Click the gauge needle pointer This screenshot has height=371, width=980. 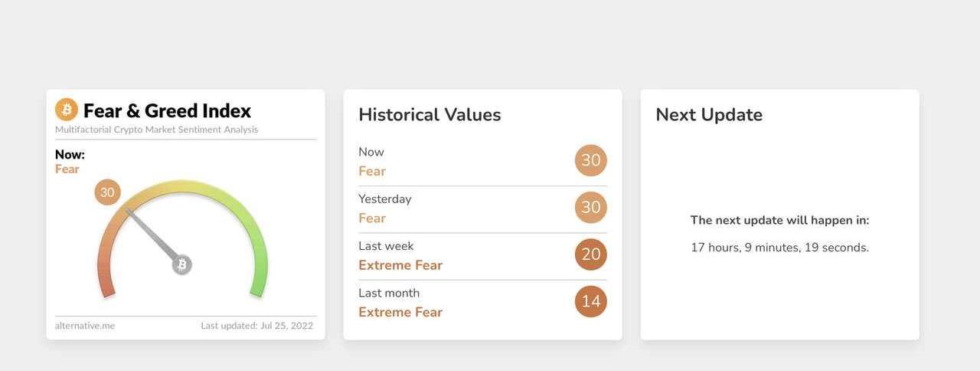152,234
